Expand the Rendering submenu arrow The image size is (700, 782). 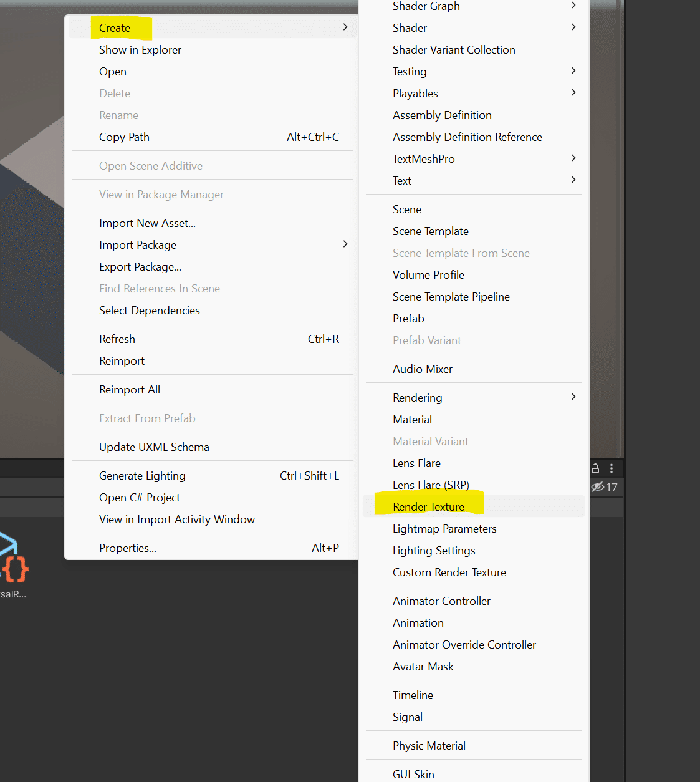[x=573, y=397]
